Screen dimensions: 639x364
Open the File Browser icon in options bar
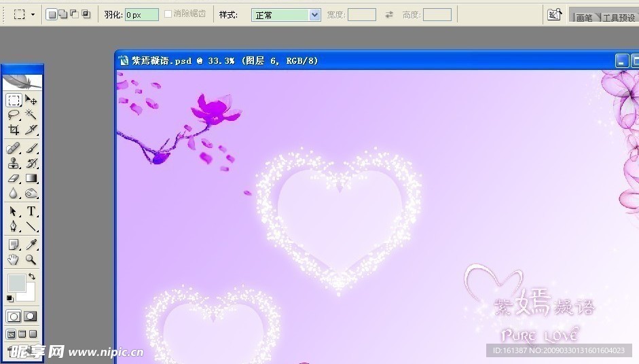click(554, 14)
